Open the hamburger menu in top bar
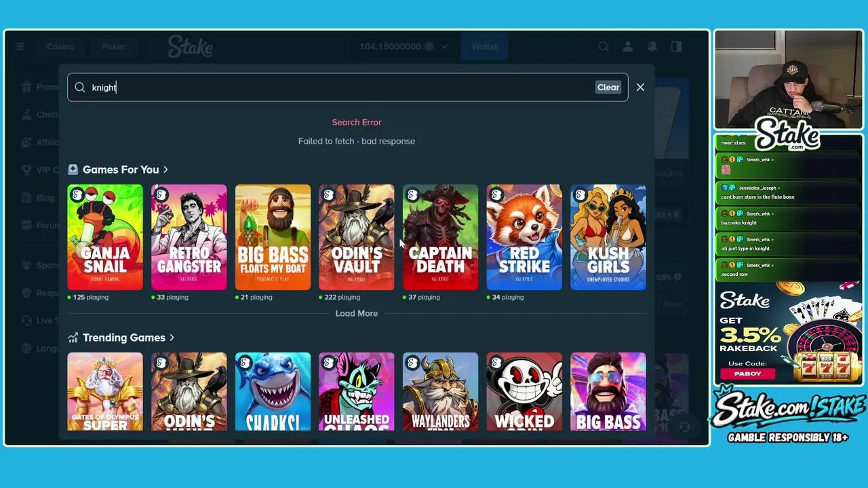Image resolution: width=868 pixels, height=488 pixels. point(20,47)
